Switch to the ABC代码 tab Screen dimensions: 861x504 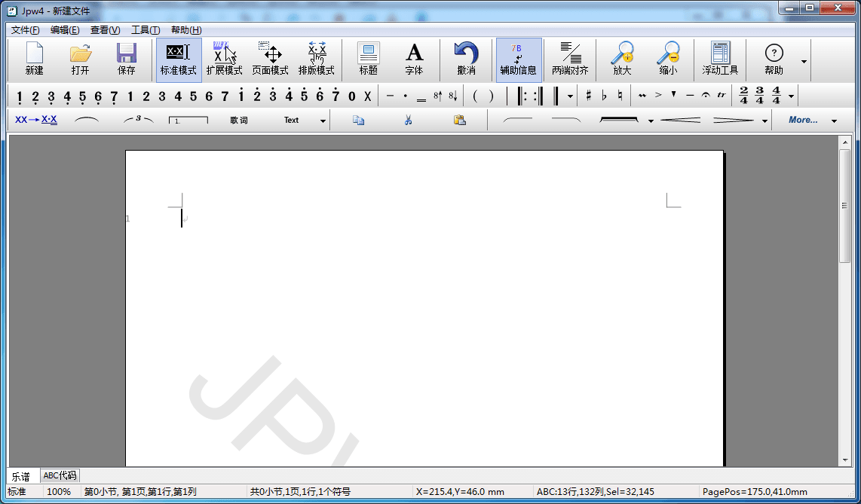point(60,475)
